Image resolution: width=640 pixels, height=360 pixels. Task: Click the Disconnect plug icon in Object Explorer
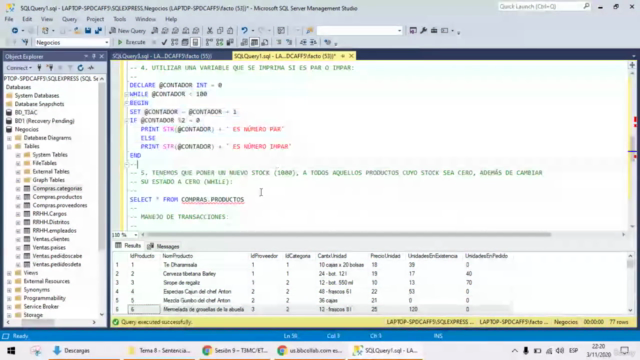(x=50, y=68)
